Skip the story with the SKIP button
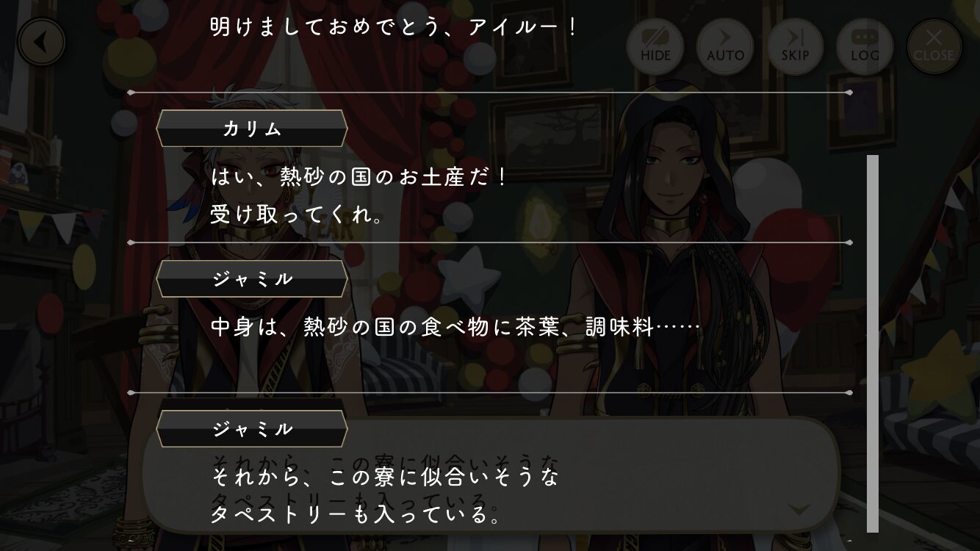 [x=795, y=46]
